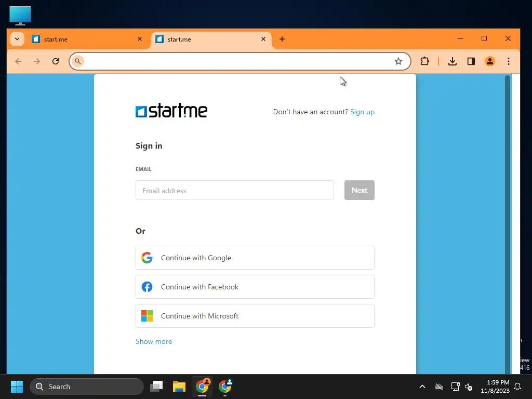Minimize the Chrome window
The image size is (532, 399).
[460, 38]
